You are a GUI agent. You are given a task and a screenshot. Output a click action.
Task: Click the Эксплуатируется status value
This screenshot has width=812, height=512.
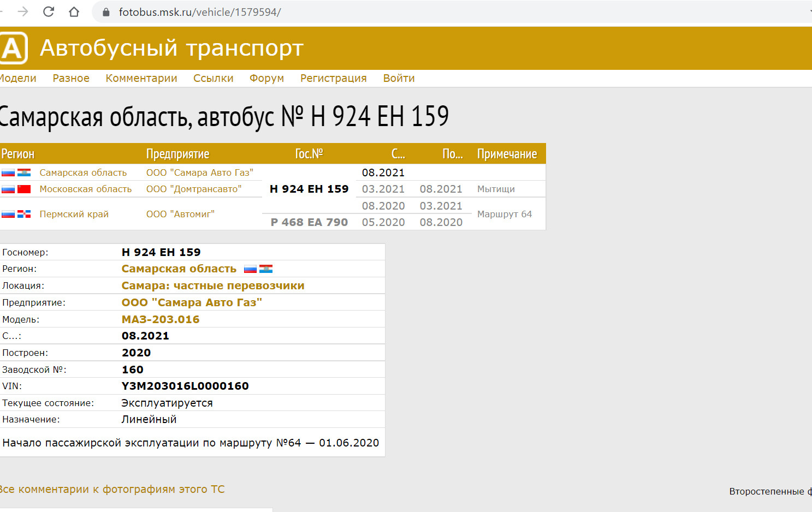(x=167, y=403)
